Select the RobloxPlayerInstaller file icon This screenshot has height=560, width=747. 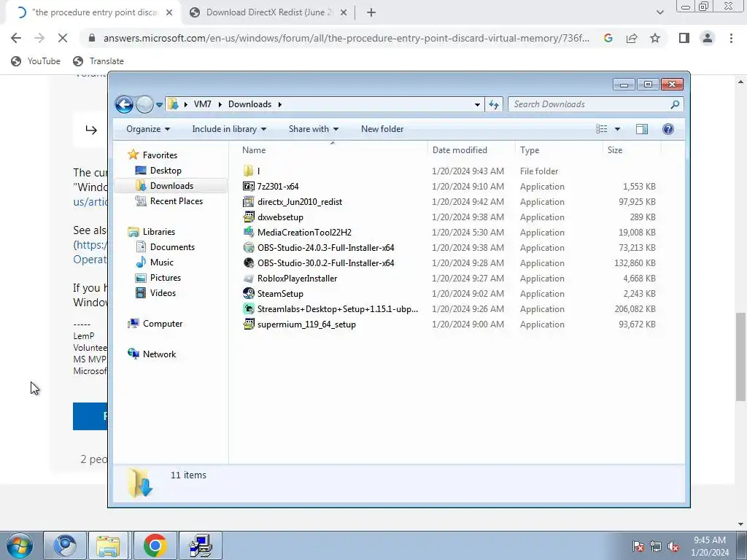point(248,278)
